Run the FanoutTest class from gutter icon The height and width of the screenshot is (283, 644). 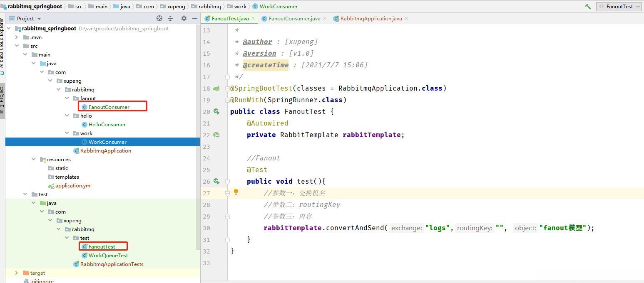pyautogui.click(x=216, y=111)
